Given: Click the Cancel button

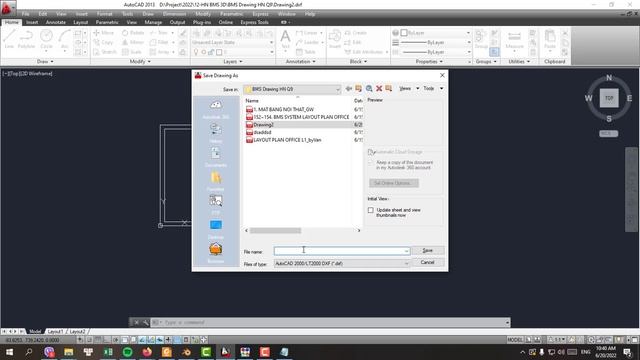Looking at the screenshot, I should point(427,262).
